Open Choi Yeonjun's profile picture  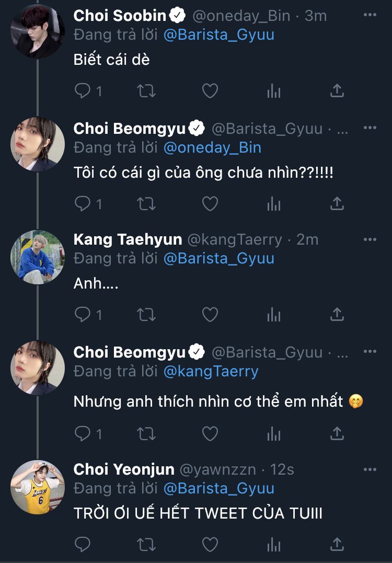38,487
